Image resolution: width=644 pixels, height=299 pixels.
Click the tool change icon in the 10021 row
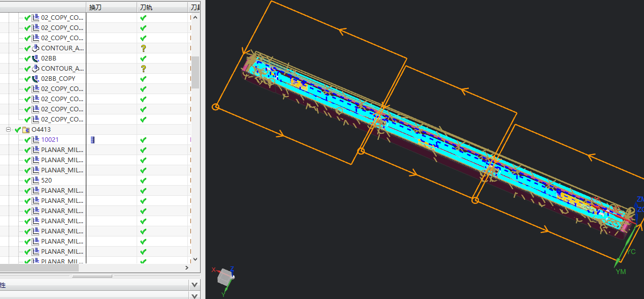point(92,140)
